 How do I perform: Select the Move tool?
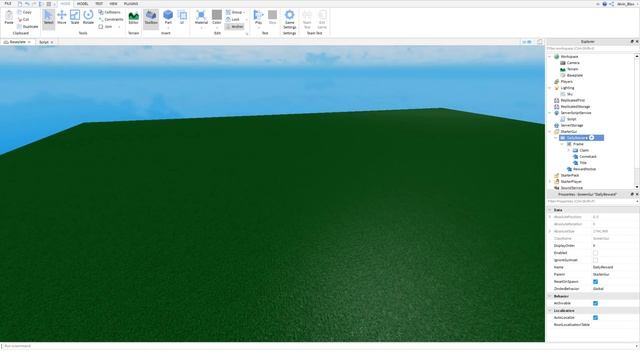tap(62, 17)
